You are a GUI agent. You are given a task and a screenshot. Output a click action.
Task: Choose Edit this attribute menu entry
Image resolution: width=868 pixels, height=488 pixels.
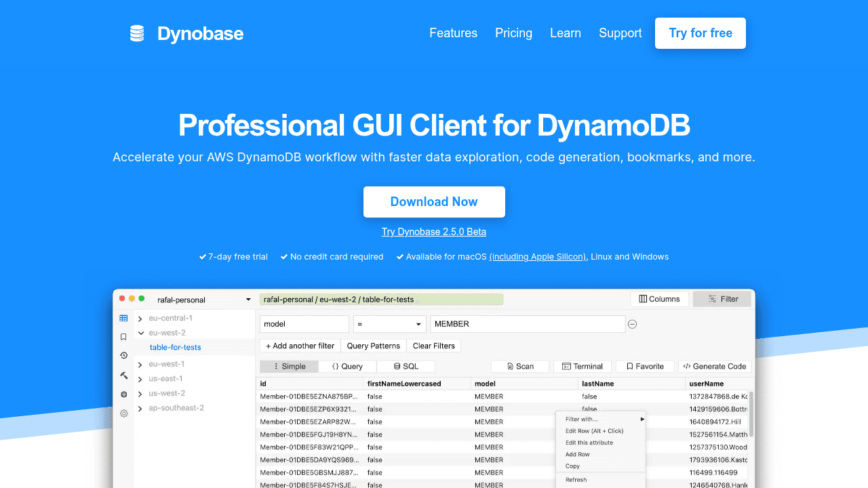601,443
